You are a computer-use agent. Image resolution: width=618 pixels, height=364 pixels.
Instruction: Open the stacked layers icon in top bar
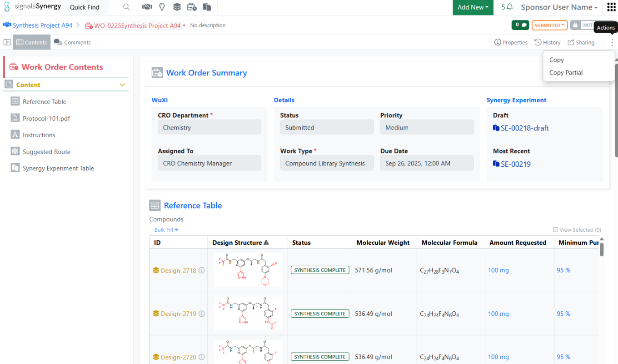177,7
